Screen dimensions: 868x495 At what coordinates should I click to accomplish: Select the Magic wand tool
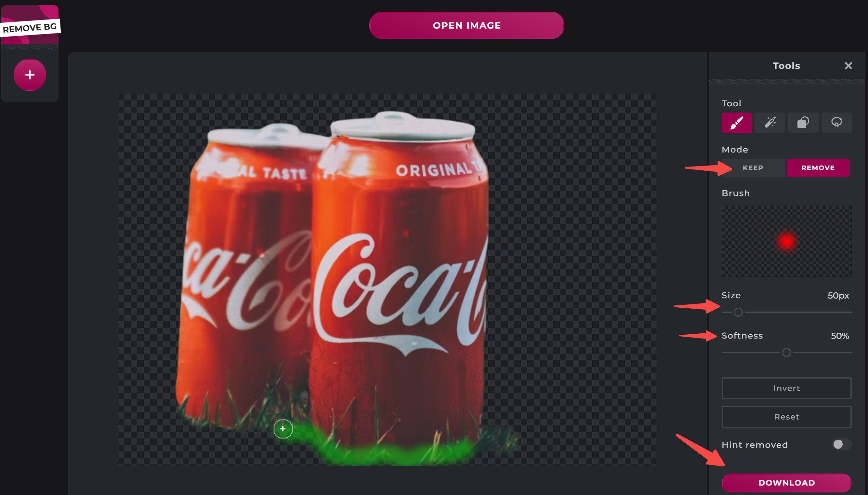pyautogui.click(x=770, y=123)
